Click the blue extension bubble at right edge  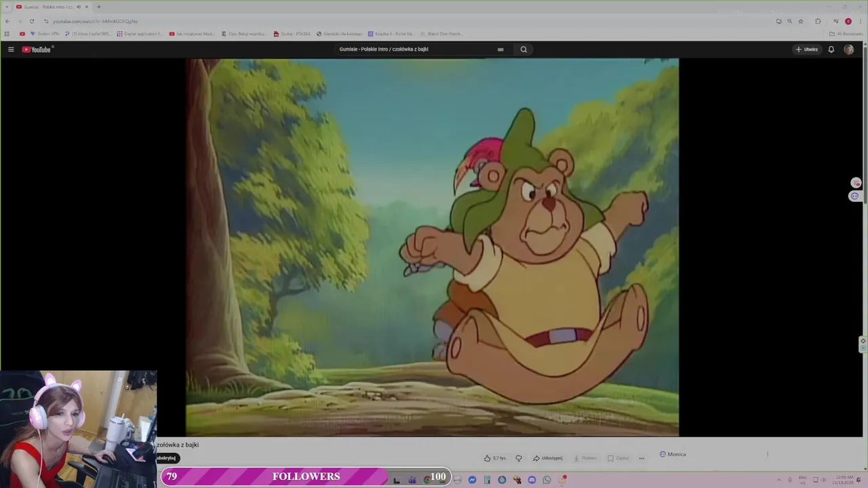tap(854, 196)
